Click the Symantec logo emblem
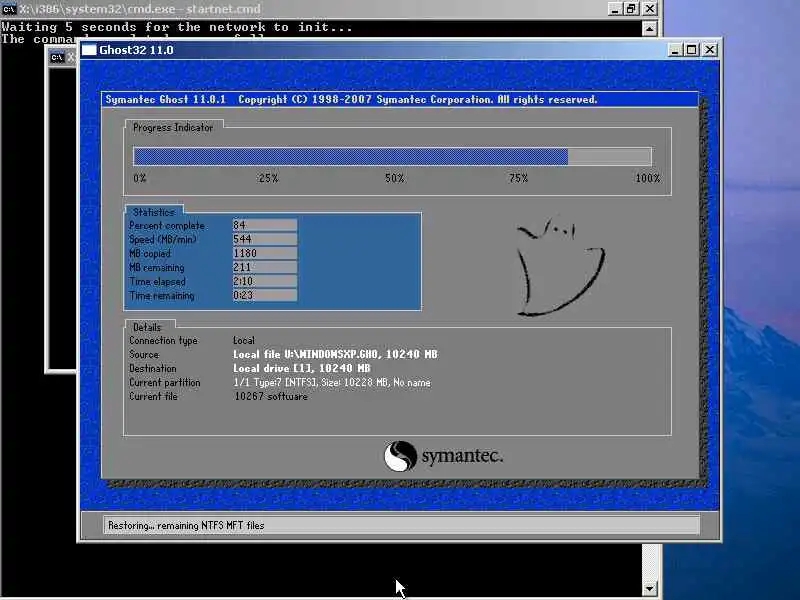This screenshot has height=600, width=800. coord(400,456)
